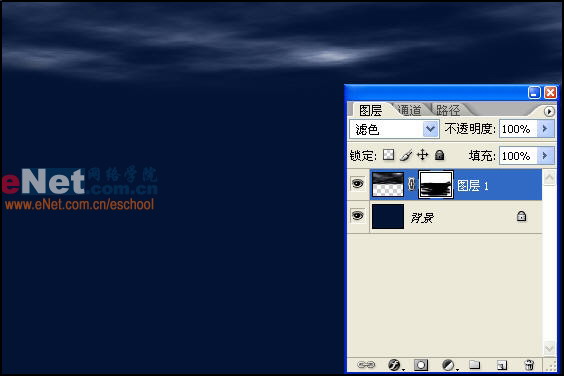Image resolution: width=564 pixels, height=376 pixels.
Task: Open the layer style (fx) menu
Action: click(x=395, y=365)
